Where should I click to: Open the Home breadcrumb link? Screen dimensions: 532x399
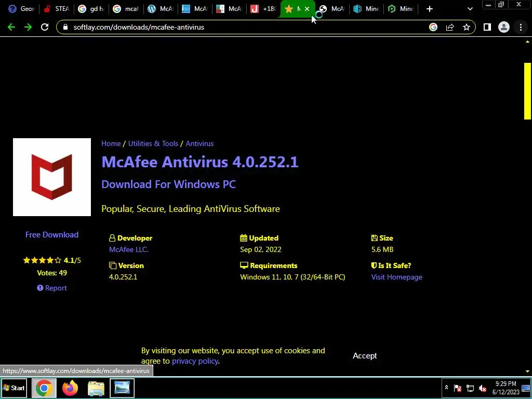point(111,143)
